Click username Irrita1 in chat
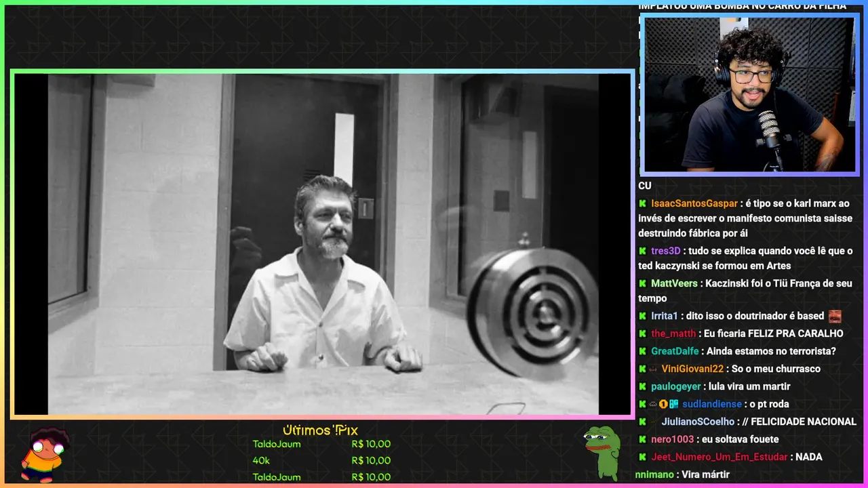The width and height of the screenshot is (868, 488). [x=665, y=316]
